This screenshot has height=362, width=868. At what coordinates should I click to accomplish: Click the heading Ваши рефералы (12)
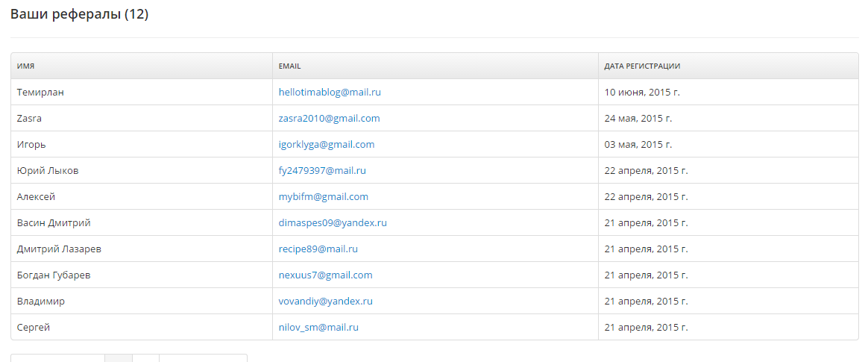point(79,14)
